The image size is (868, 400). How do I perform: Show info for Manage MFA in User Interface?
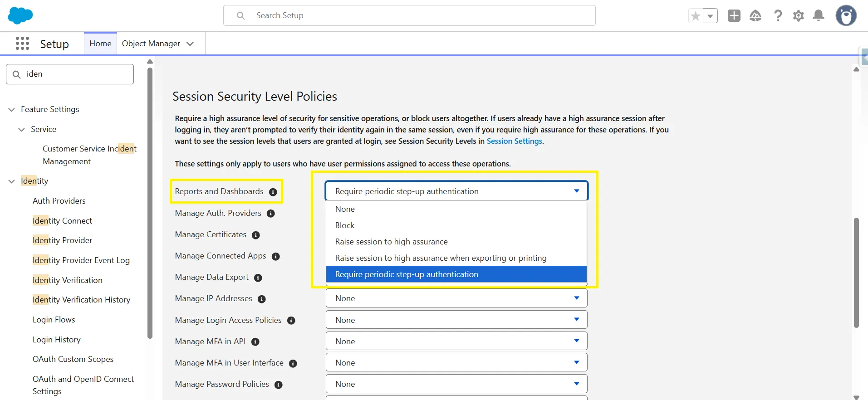[x=293, y=363]
